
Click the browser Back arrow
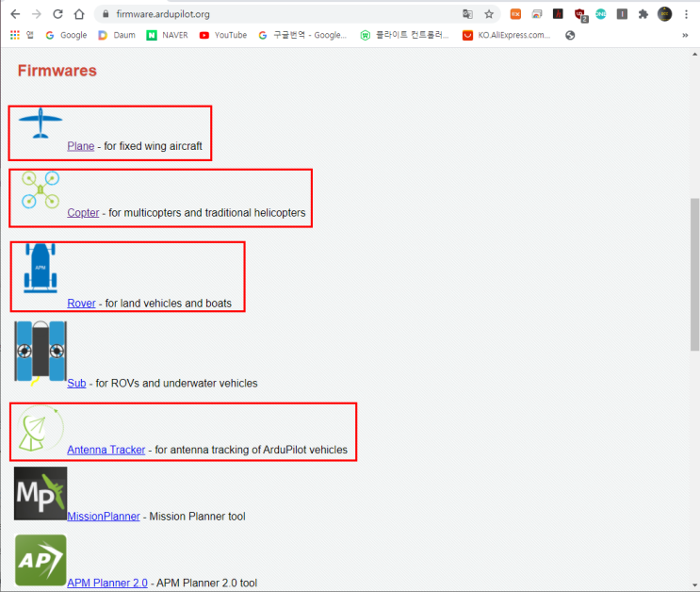[x=15, y=14]
